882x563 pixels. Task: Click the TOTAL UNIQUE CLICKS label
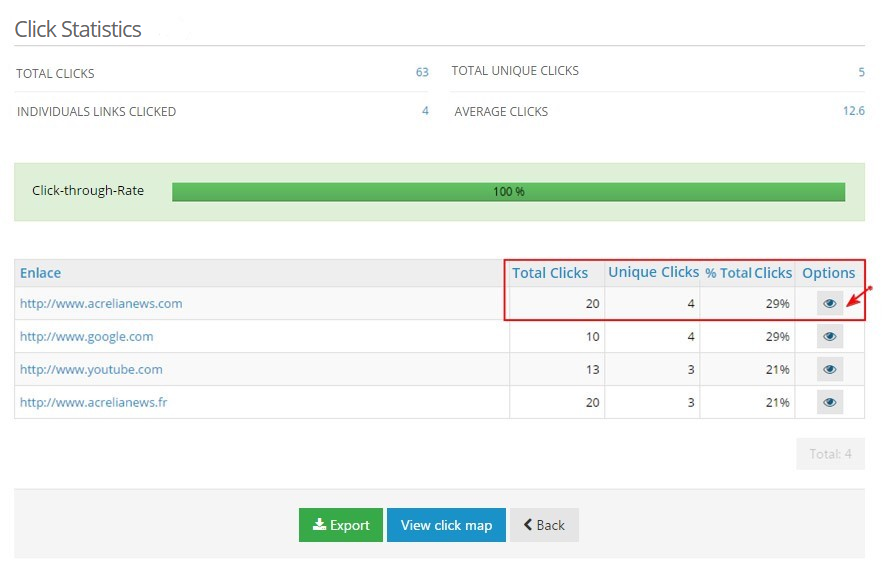coord(515,71)
